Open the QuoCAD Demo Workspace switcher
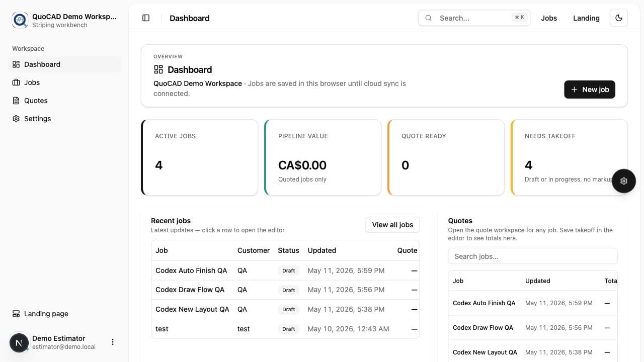644x362 pixels. pyautogui.click(x=64, y=20)
